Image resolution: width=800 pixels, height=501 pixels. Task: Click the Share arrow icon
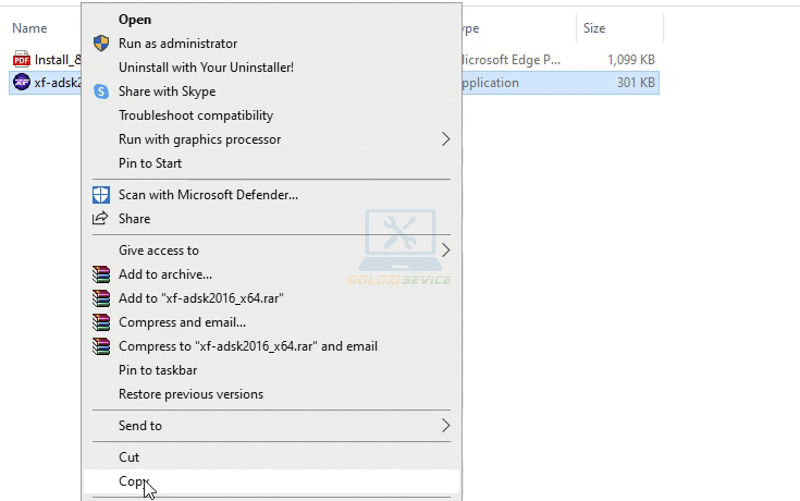click(101, 218)
